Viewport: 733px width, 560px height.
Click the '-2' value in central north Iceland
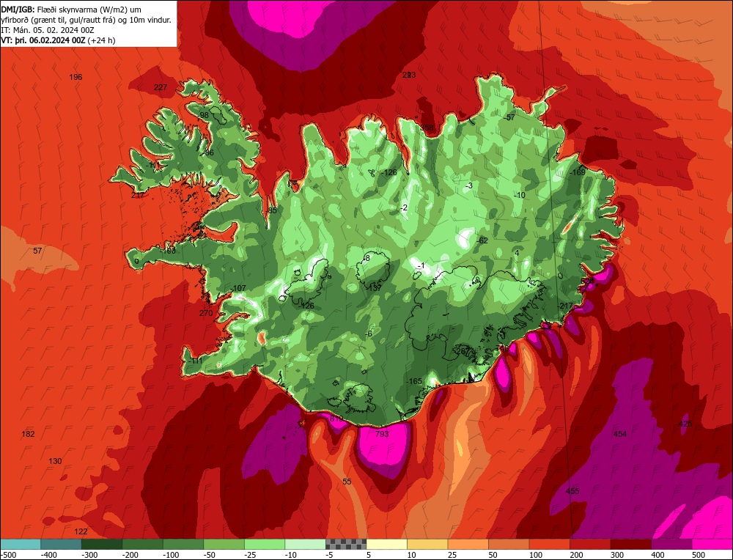[x=404, y=208]
